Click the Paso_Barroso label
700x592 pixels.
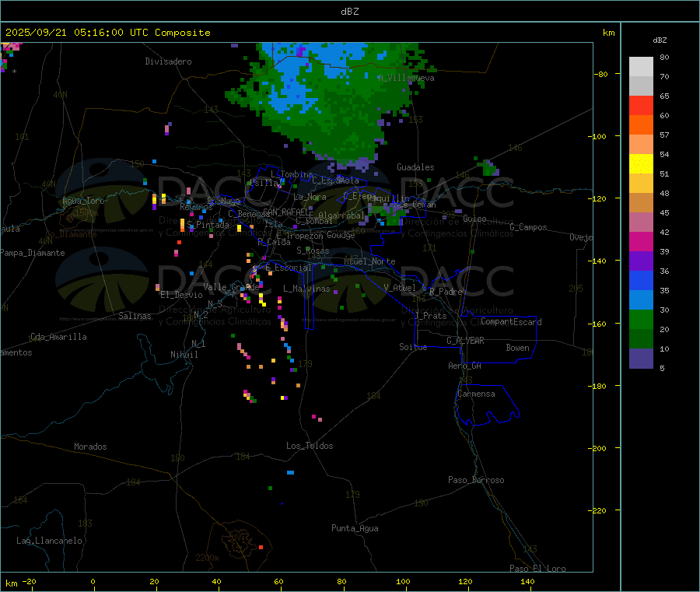click(x=476, y=480)
